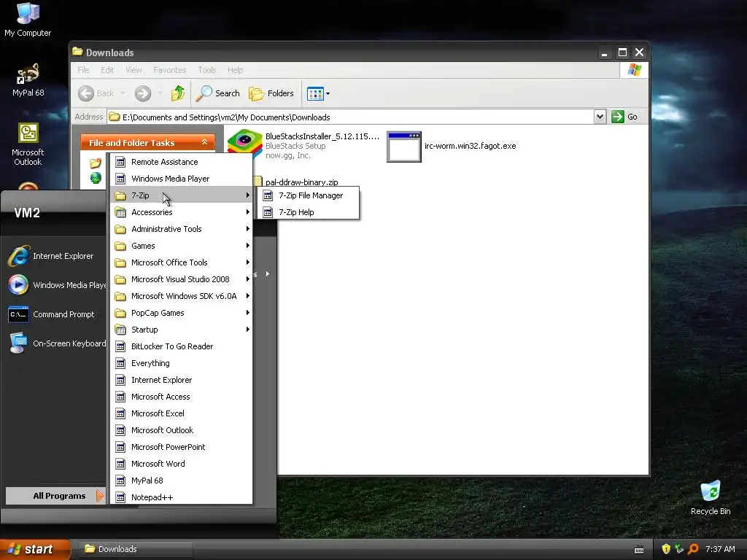Open MyPal 68 from programs list

tap(182, 481)
